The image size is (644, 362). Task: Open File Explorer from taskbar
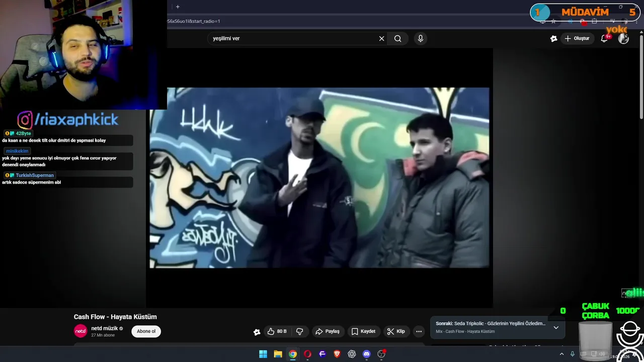278,354
